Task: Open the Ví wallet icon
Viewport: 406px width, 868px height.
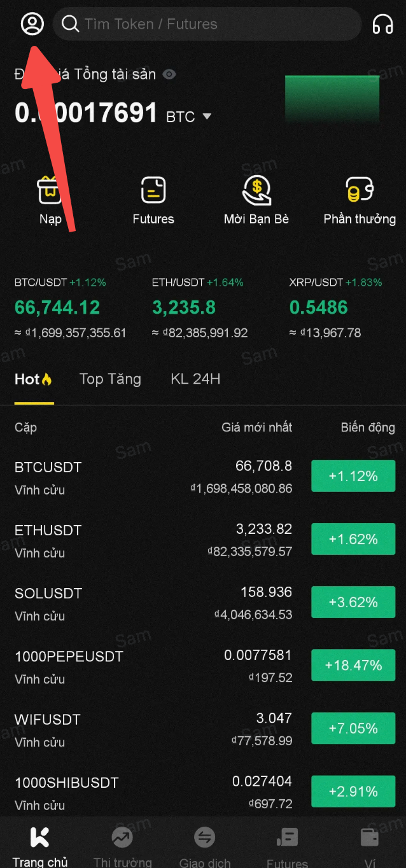Action: point(370,837)
